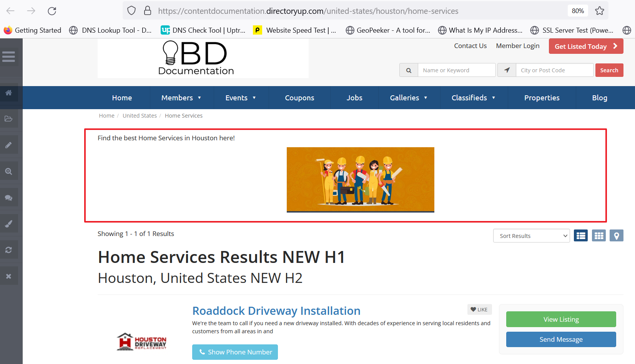The height and width of the screenshot is (364, 635).
Task: Click the View Listing button
Action: point(561,319)
